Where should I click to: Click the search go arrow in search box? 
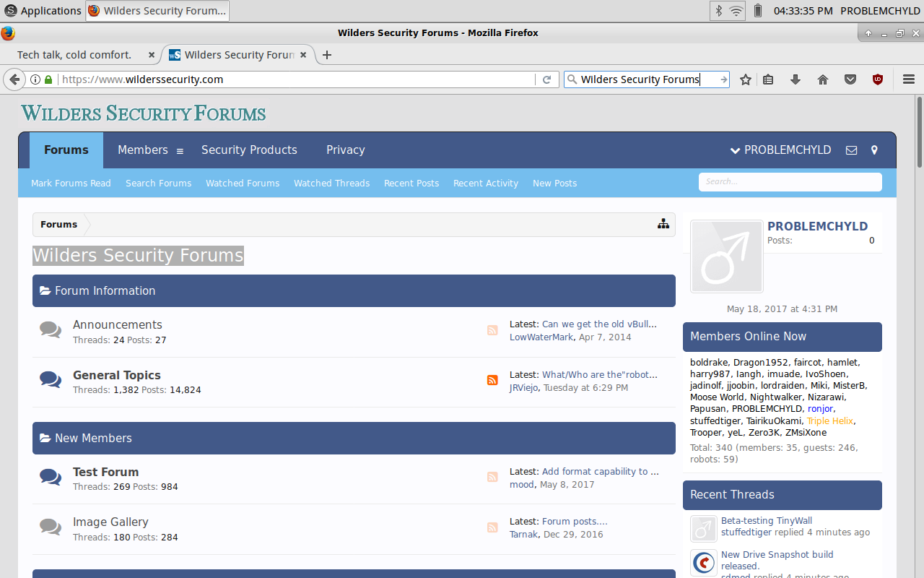pos(723,79)
